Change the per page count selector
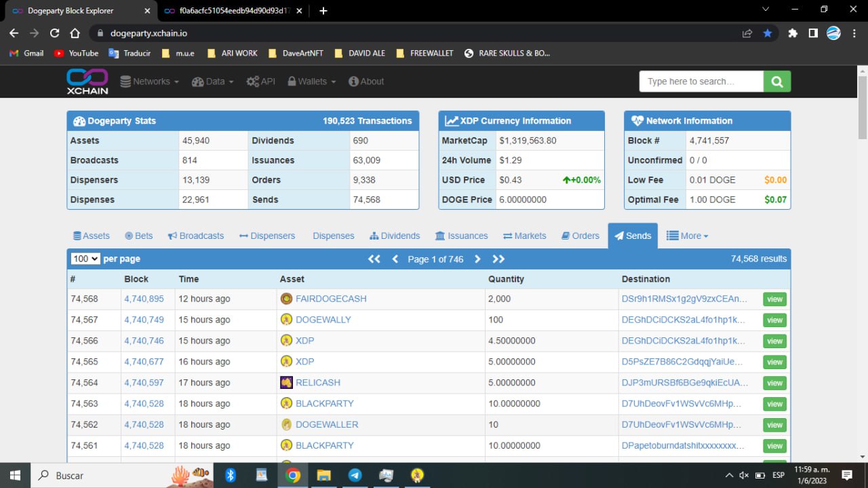This screenshot has height=488, width=868. (x=85, y=259)
